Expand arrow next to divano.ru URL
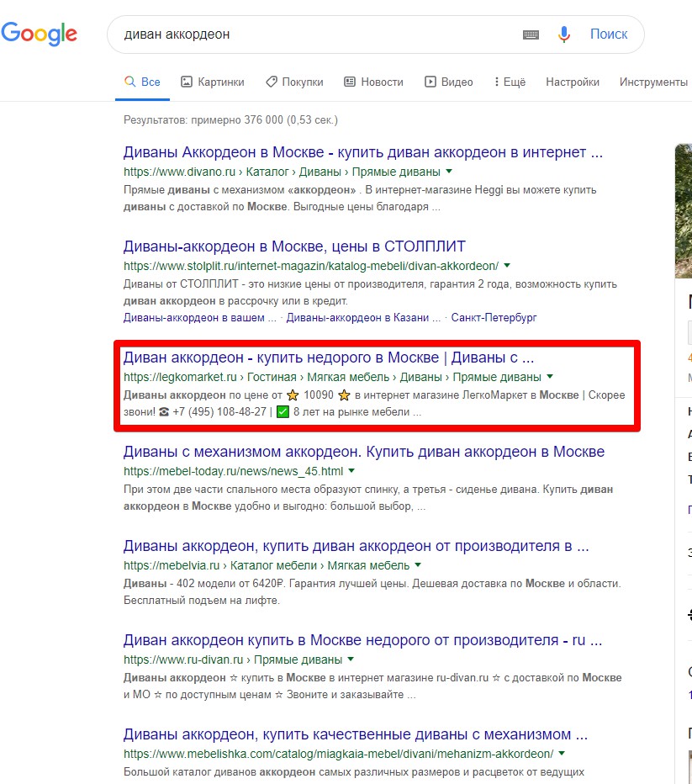692x784 pixels. coord(449,172)
